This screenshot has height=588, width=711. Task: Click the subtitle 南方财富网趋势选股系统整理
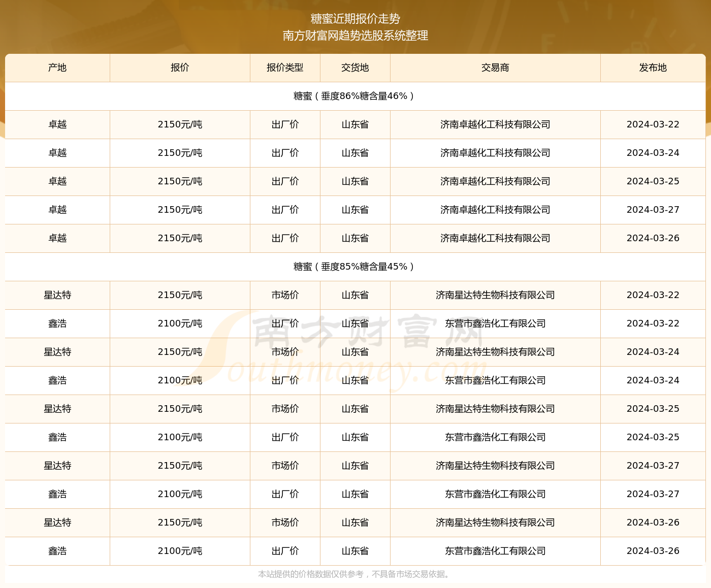(355, 36)
